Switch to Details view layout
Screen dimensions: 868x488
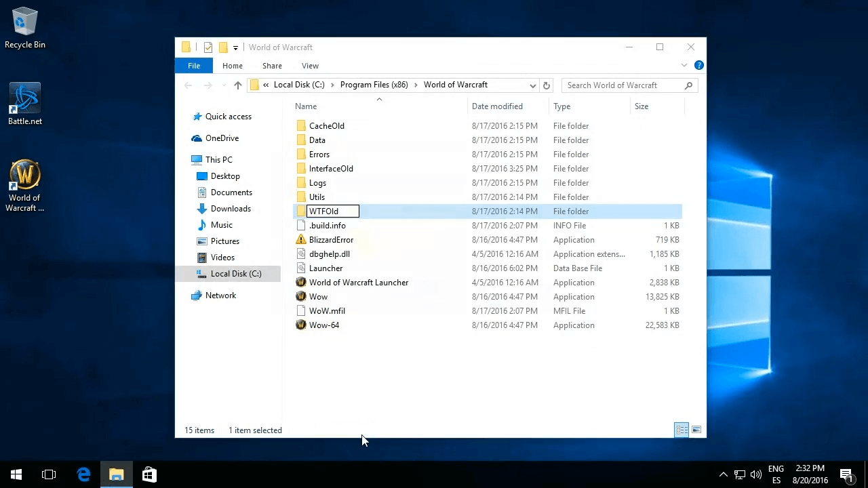(x=682, y=430)
